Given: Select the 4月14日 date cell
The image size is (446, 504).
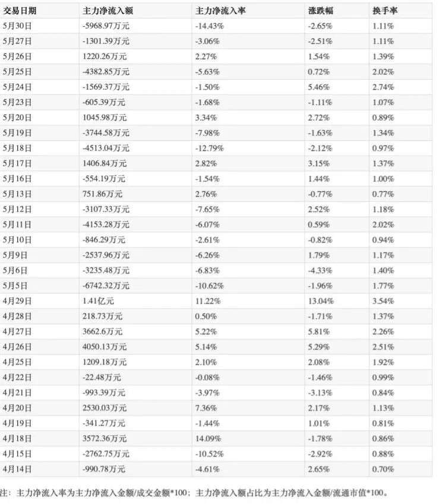Looking at the screenshot, I should tap(17, 470).
